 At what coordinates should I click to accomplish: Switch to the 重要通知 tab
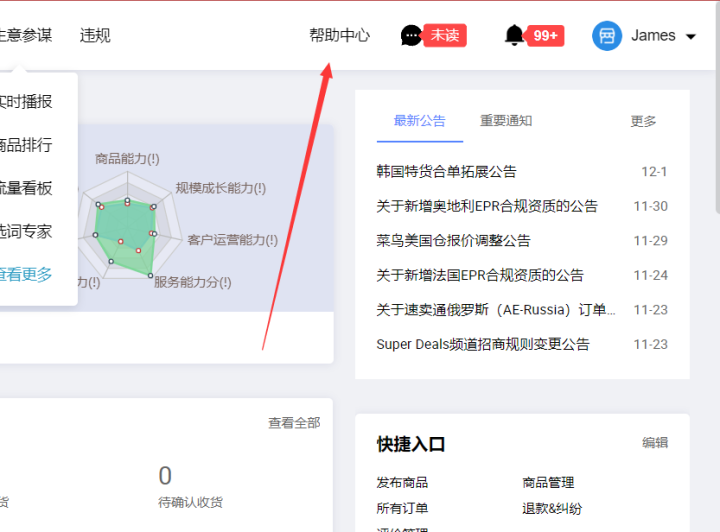(506, 121)
